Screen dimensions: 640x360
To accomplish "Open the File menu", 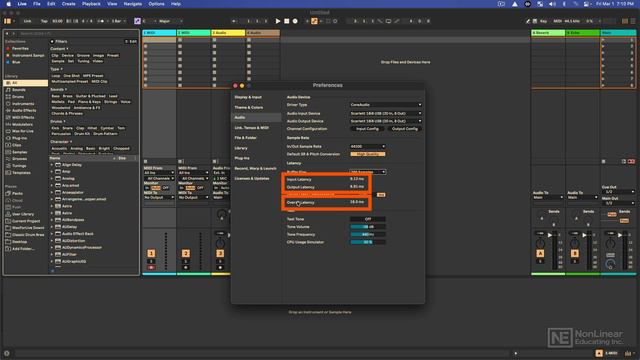I will coord(37,4).
